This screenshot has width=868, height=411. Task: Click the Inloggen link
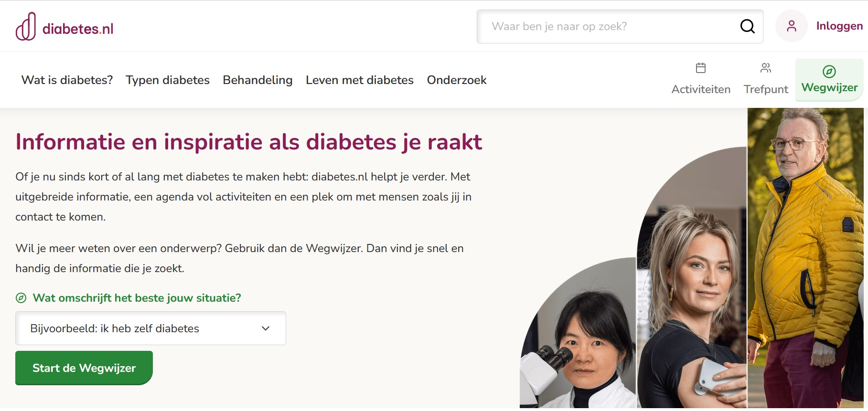pyautogui.click(x=839, y=26)
